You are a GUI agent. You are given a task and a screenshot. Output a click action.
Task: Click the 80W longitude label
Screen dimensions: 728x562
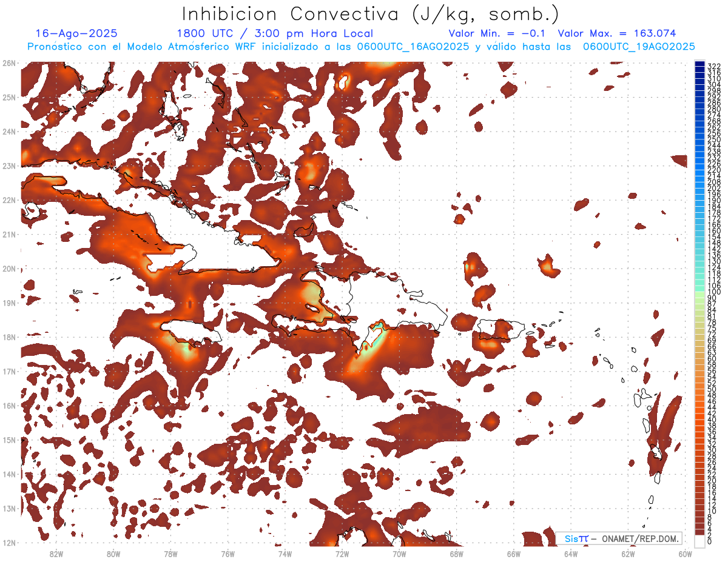tap(113, 553)
